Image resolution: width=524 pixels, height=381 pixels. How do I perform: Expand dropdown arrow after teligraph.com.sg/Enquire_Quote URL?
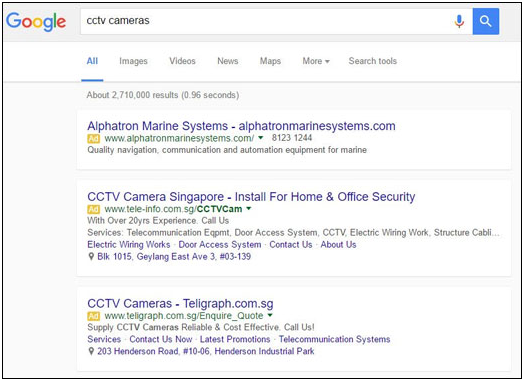tap(270, 315)
